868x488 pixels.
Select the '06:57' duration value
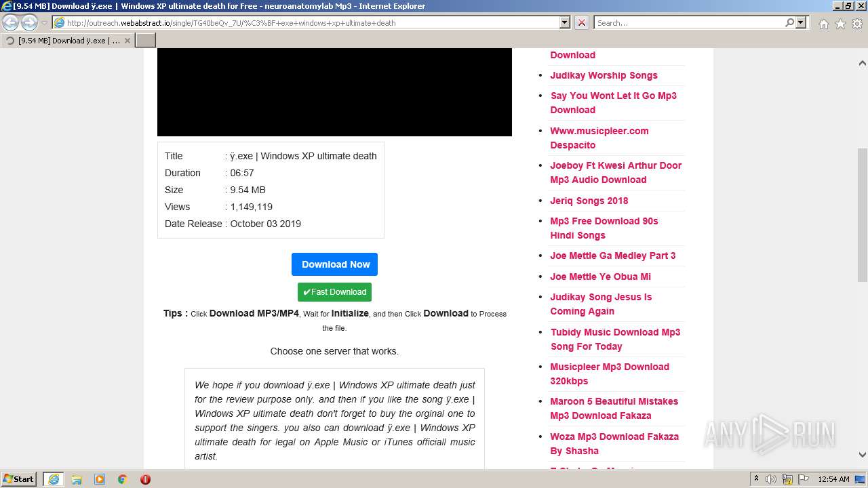[242, 173]
